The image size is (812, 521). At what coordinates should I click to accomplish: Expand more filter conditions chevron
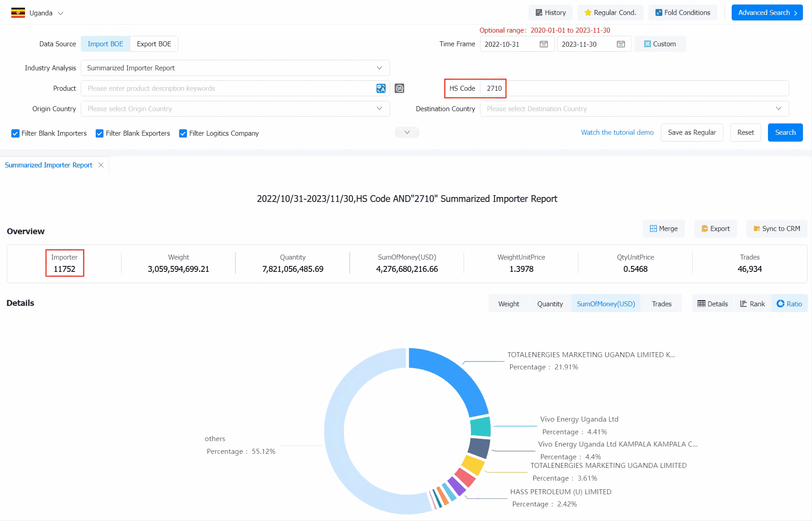pyautogui.click(x=407, y=133)
